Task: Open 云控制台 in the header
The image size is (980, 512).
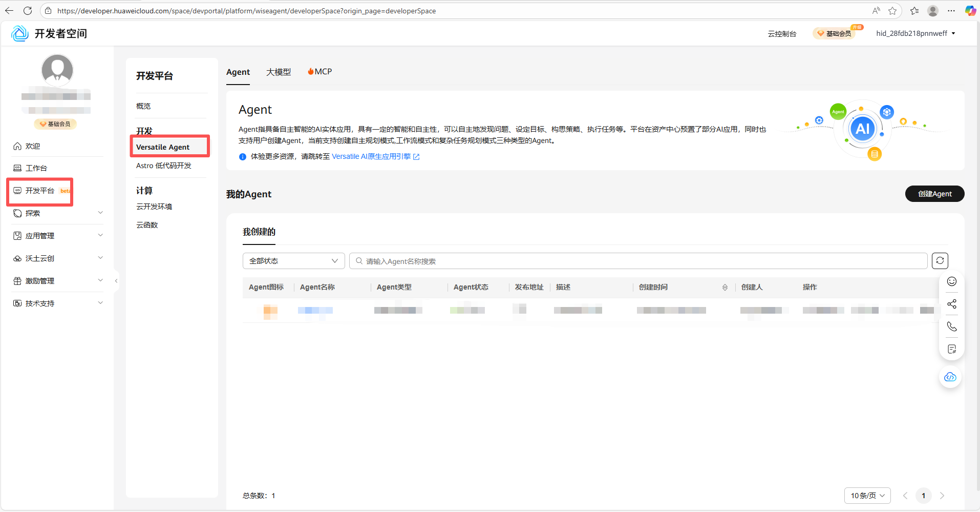Action: coord(782,34)
